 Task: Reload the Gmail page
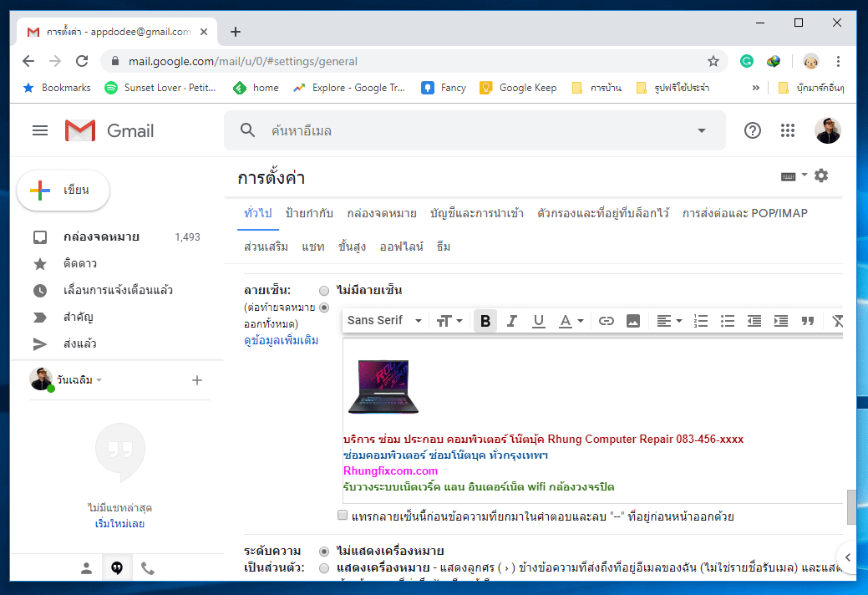click(x=82, y=62)
